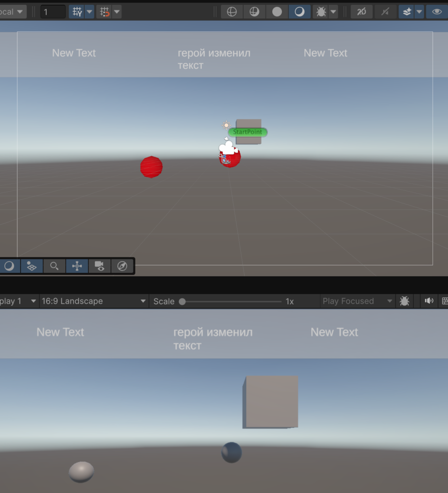Click left 'New Text' in Scene view
Screen dimensions: 448x493
(74, 53)
